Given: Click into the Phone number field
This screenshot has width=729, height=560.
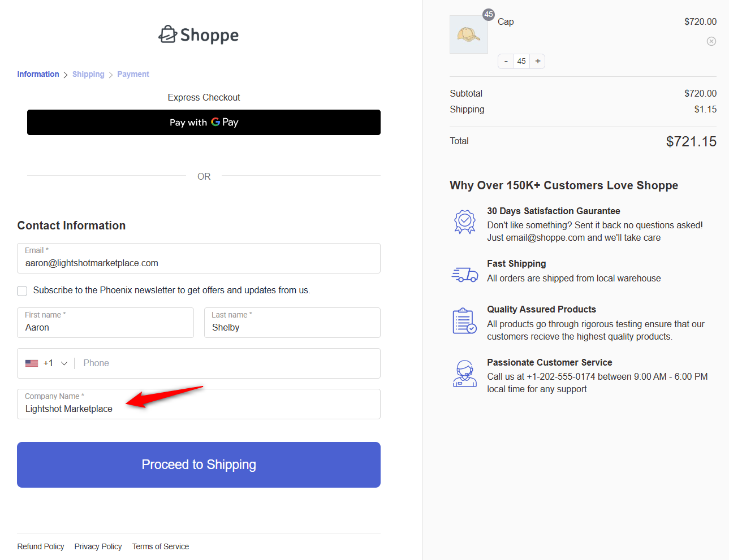Looking at the screenshot, I should tap(226, 363).
